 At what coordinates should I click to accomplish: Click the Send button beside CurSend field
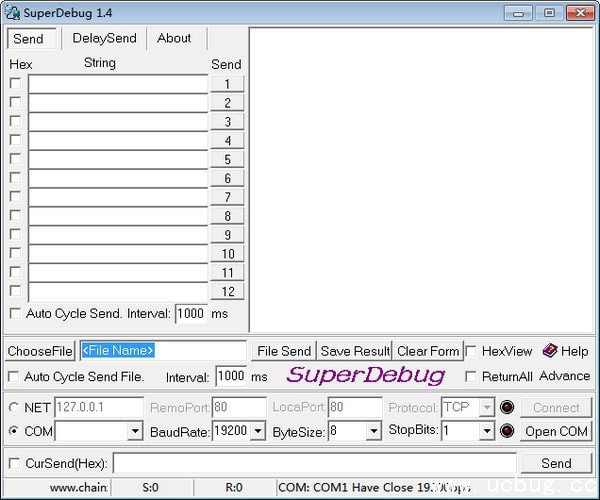pyautogui.click(x=556, y=463)
